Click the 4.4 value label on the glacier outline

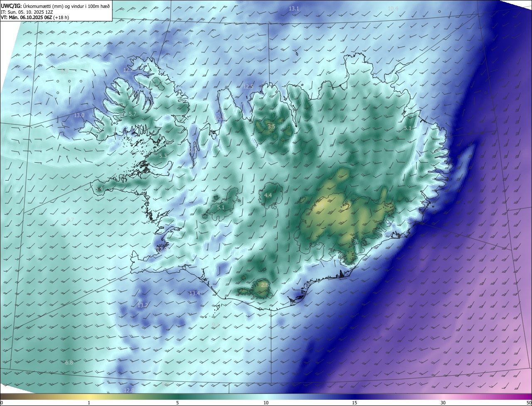pos(268,195)
